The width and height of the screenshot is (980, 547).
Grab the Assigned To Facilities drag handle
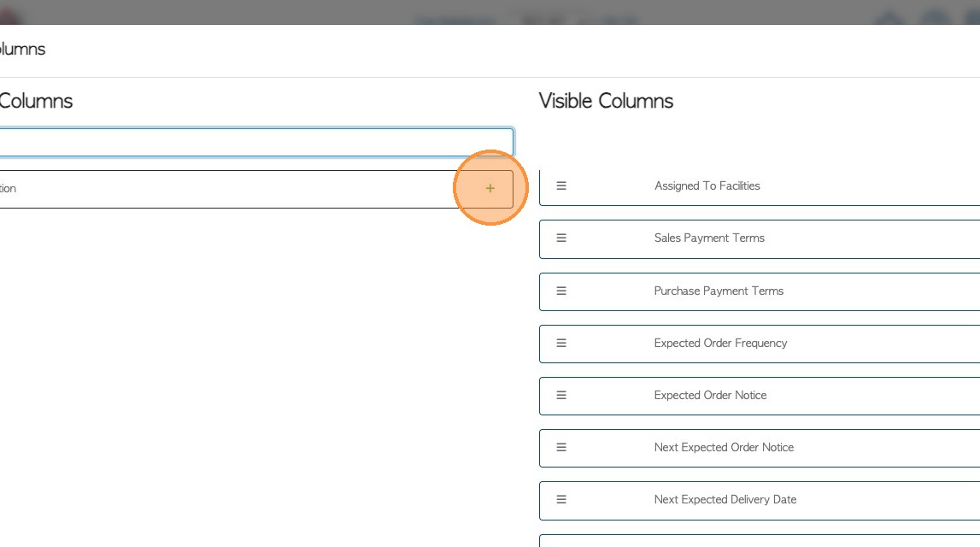click(x=561, y=185)
